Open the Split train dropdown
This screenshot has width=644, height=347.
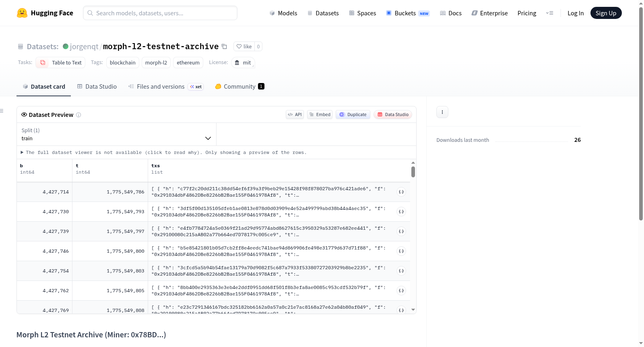click(116, 134)
